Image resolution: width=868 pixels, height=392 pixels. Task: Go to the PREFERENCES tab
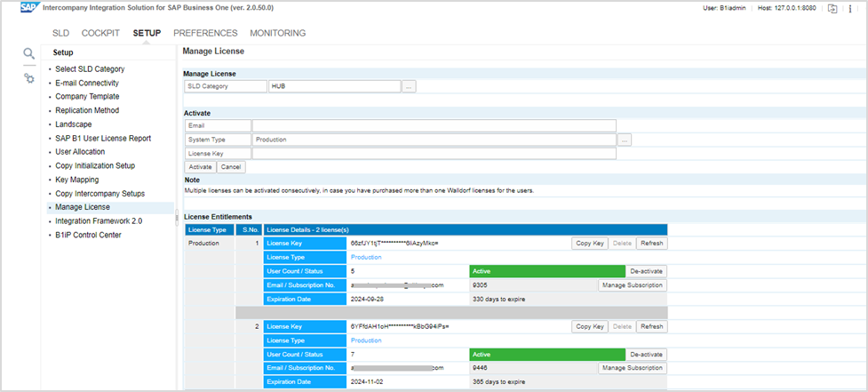pyautogui.click(x=205, y=33)
